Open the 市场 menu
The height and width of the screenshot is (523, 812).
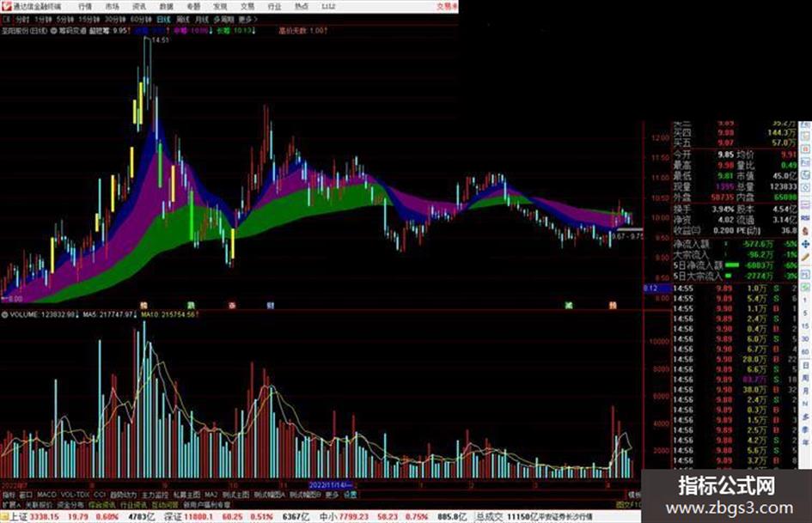pos(112,6)
